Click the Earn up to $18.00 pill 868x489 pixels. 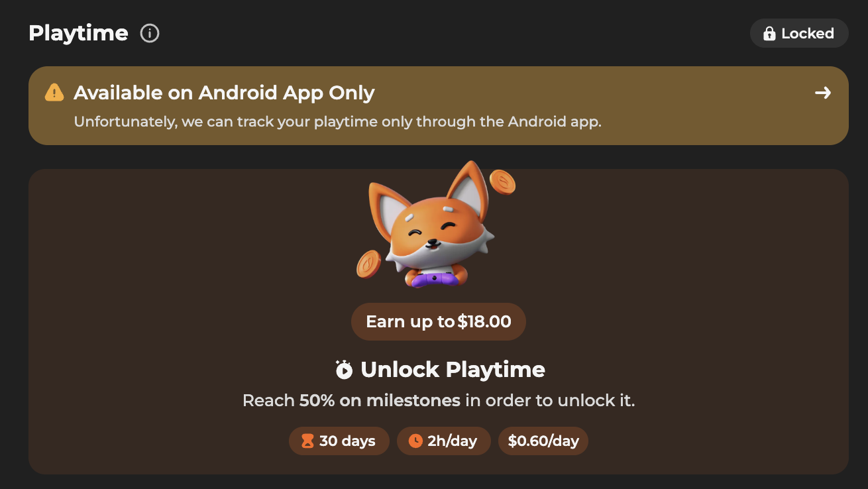439,322
